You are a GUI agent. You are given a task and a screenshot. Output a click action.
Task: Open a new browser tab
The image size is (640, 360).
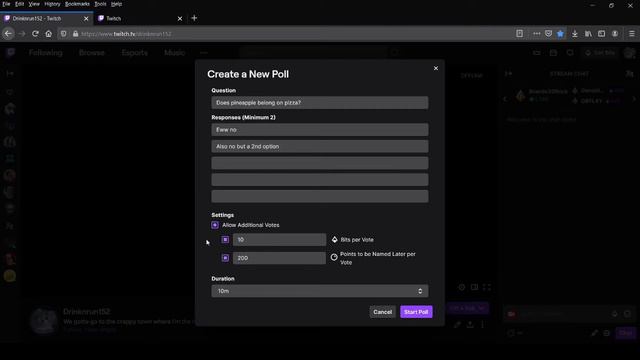(194, 18)
